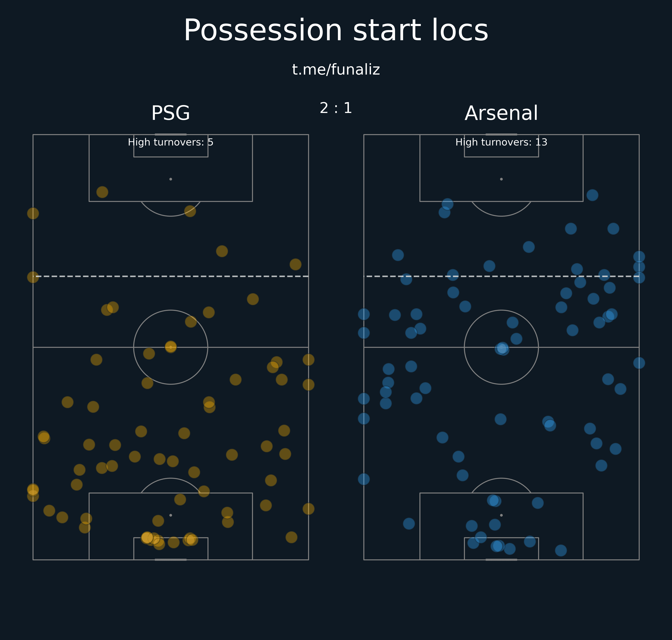672x640 pixels.
Task: Select the yellow dot on PSG's center spot
Action: point(170,347)
